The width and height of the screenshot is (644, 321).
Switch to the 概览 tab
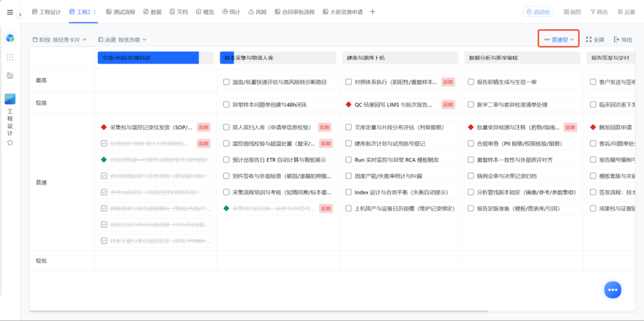pos(205,12)
